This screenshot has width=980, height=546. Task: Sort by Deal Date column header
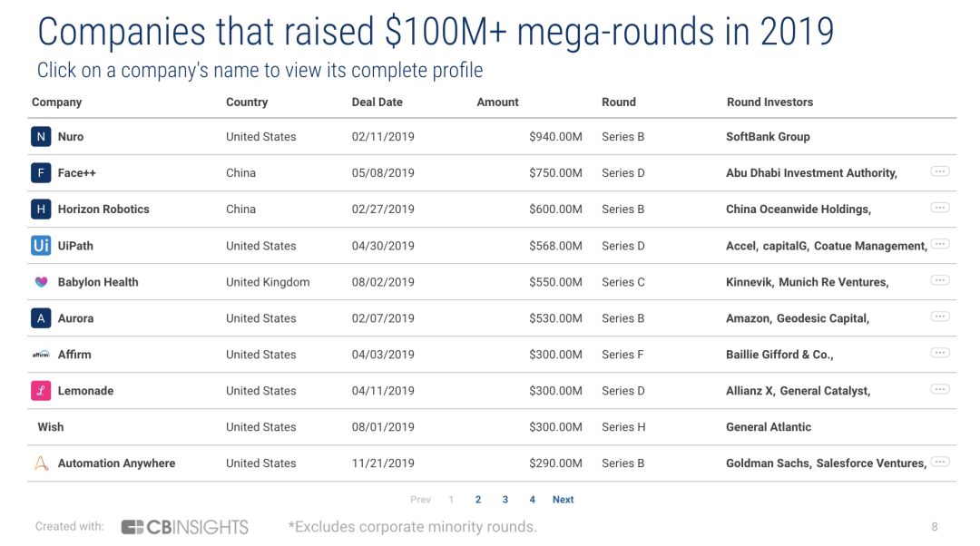(377, 102)
